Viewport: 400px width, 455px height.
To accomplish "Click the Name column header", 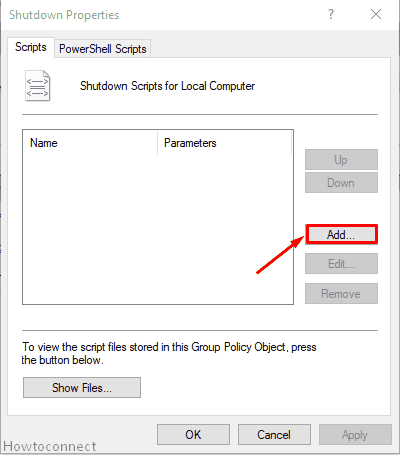I will (x=90, y=143).
